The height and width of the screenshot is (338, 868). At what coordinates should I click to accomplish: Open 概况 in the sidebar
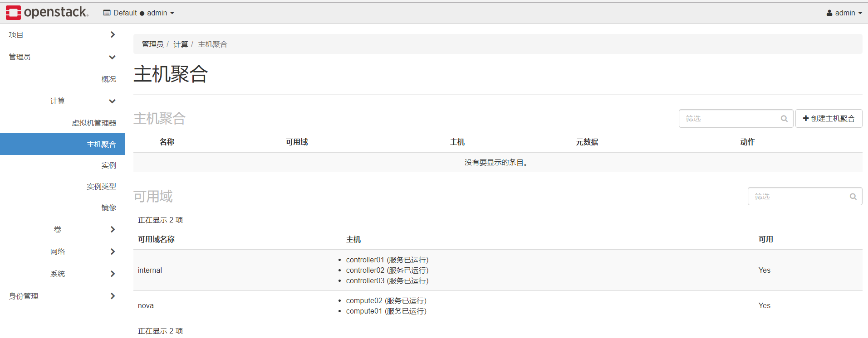108,79
